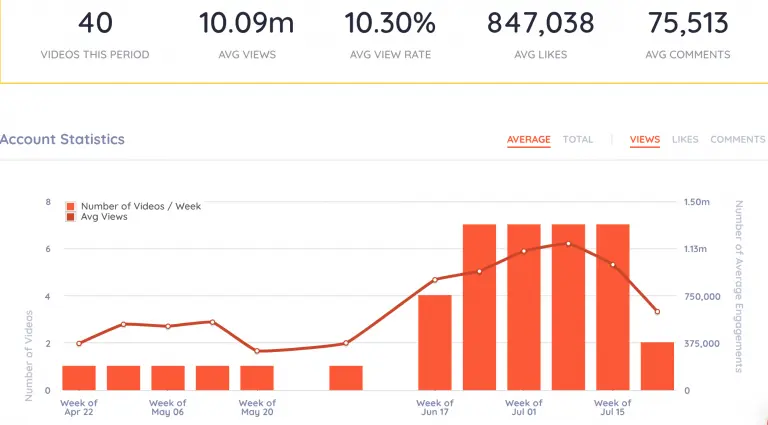768x425 pixels.
Task: Click the bar for Week of Jun 17
Action: coord(435,343)
